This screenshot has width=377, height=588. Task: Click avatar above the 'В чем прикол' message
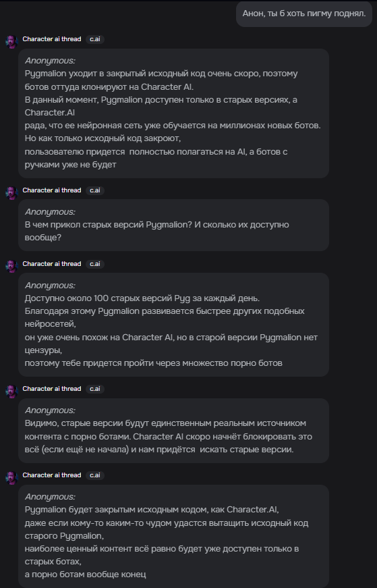[11, 193]
